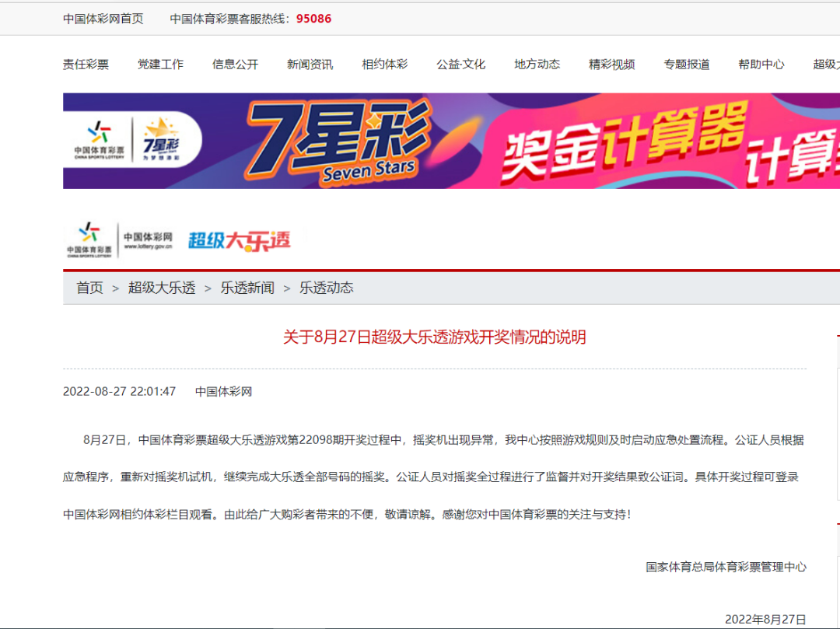The height and width of the screenshot is (629, 840).
Task: Click the 中国体彩网 lottery.gov.cn logo
Action: (148, 240)
